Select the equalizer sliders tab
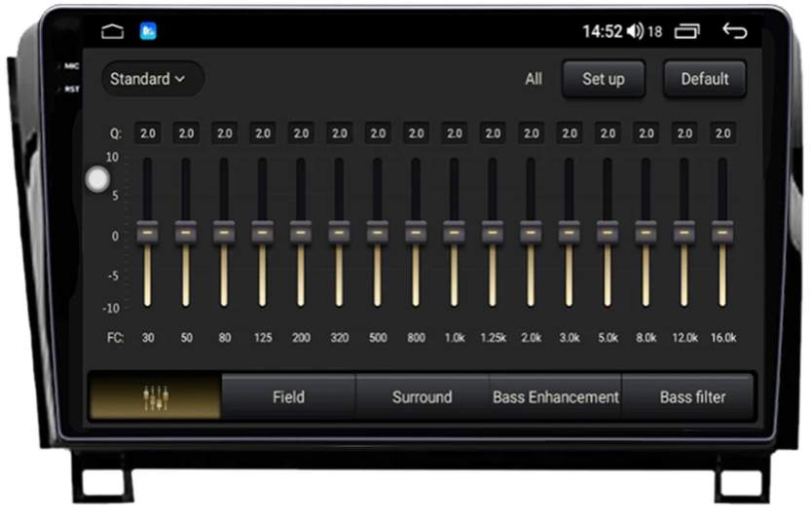The width and height of the screenshot is (812, 523). [x=156, y=397]
